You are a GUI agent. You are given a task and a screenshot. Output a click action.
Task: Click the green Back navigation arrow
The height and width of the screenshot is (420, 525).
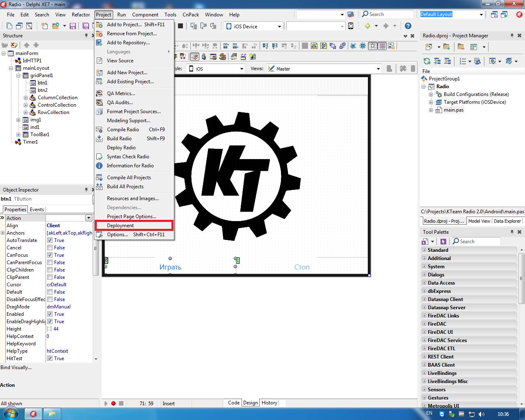(x=367, y=26)
